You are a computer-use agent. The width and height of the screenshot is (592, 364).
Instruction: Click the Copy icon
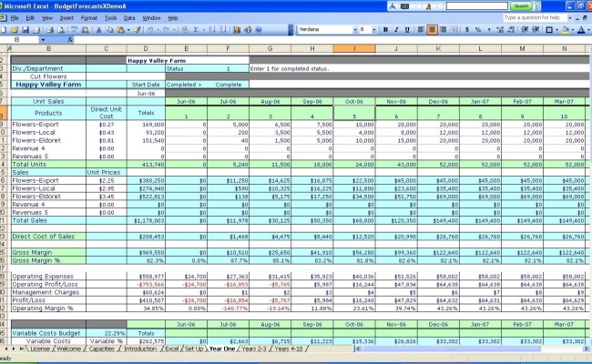coord(109,29)
